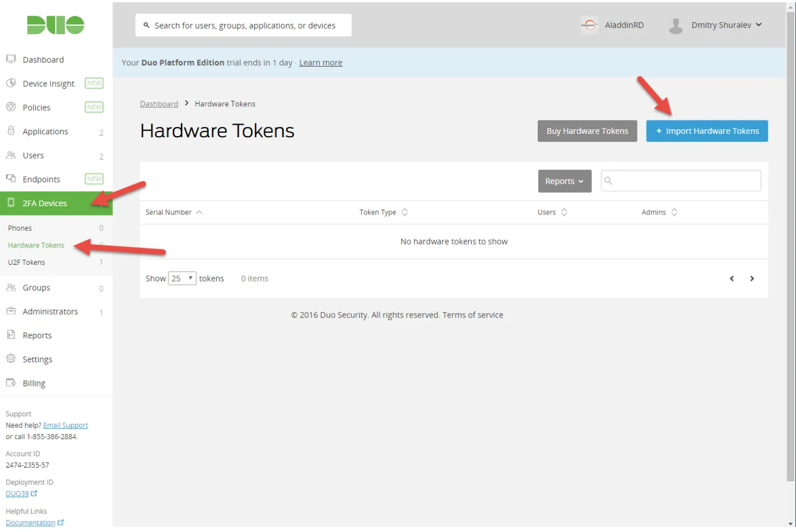
Task: Click the Groups icon in sidebar
Action: [11, 287]
